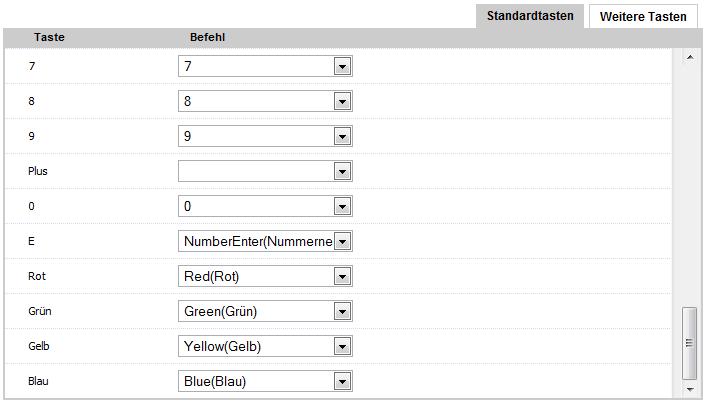
Task: Open the empty Plus key dropdown
Action: coord(342,171)
